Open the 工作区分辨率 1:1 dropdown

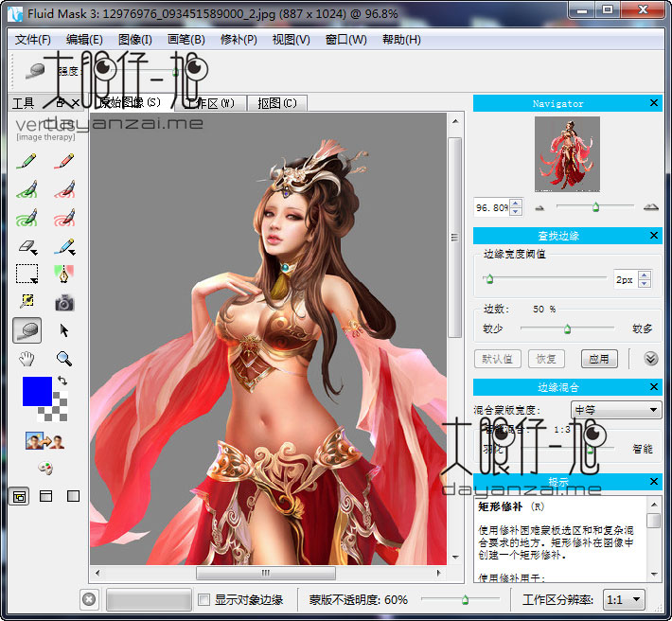point(624,599)
